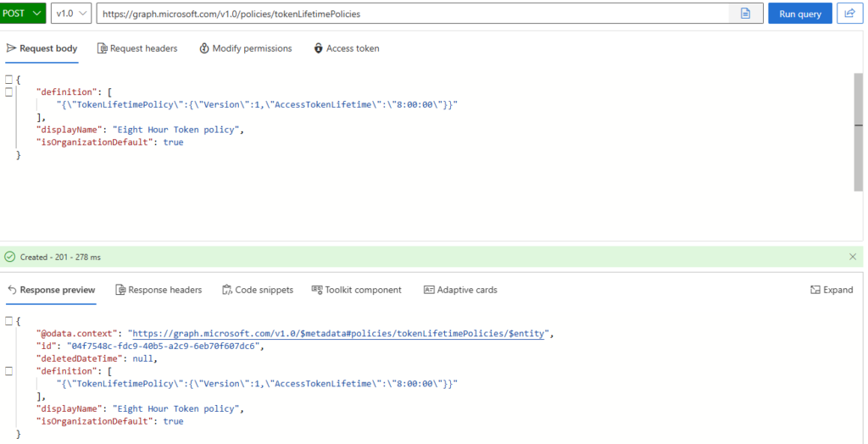This screenshot has width=868, height=444.
Task: Switch to the Request headers tab
Action: tap(137, 48)
